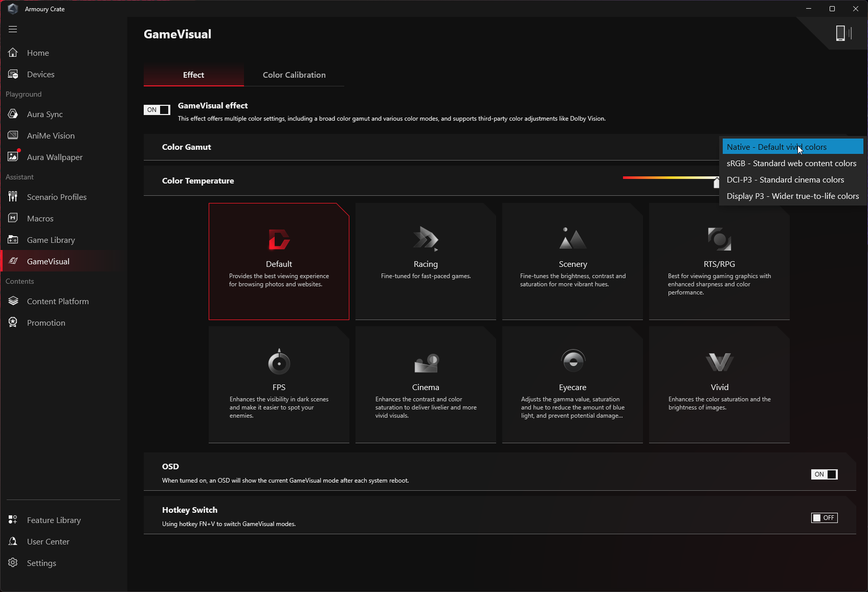Screen dimensions: 868x592
Task: Click the Armoury Crate logo in title bar
Action: [x=13, y=9]
